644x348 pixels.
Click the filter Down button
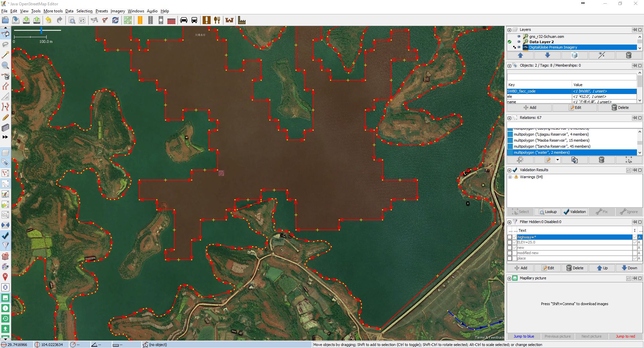click(629, 268)
